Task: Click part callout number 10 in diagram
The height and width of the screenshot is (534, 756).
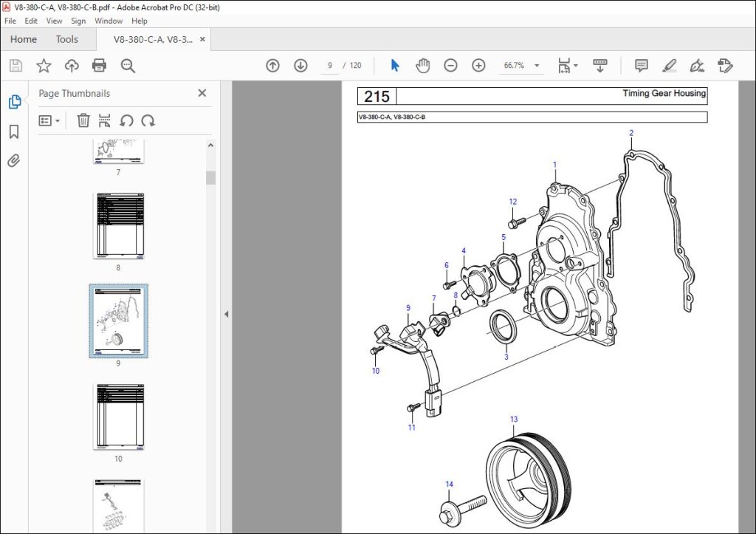Action: coord(376,371)
